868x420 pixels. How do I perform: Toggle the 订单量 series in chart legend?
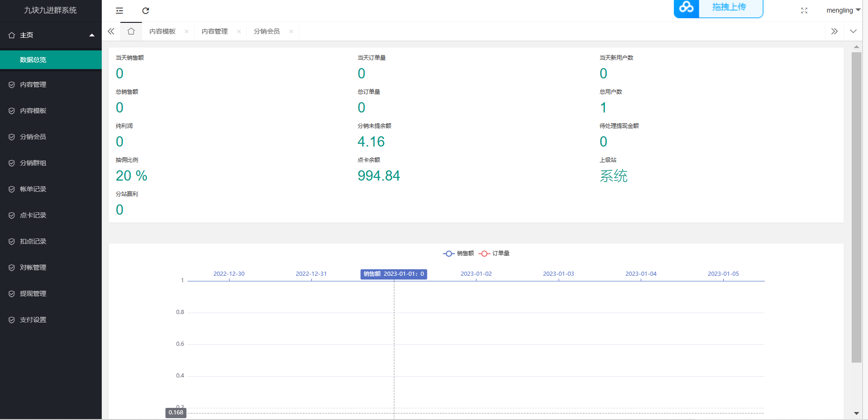494,253
